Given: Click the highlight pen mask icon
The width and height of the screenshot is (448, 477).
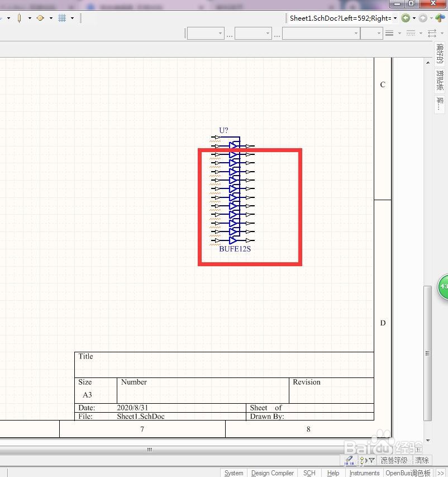Looking at the screenshot, I should 349,460.
